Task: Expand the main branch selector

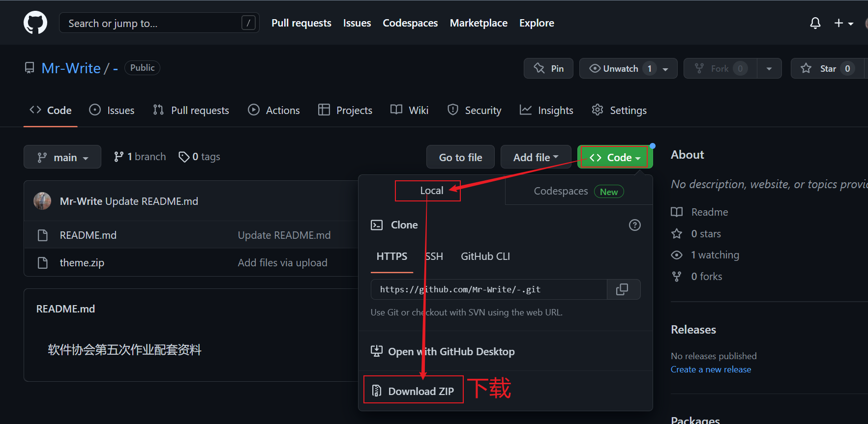Action: 62,157
